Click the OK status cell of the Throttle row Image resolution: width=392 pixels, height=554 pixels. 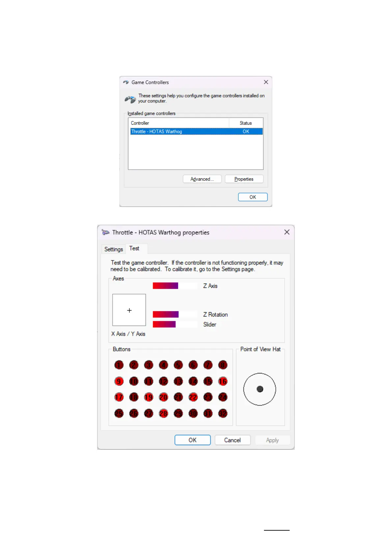click(246, 131)
